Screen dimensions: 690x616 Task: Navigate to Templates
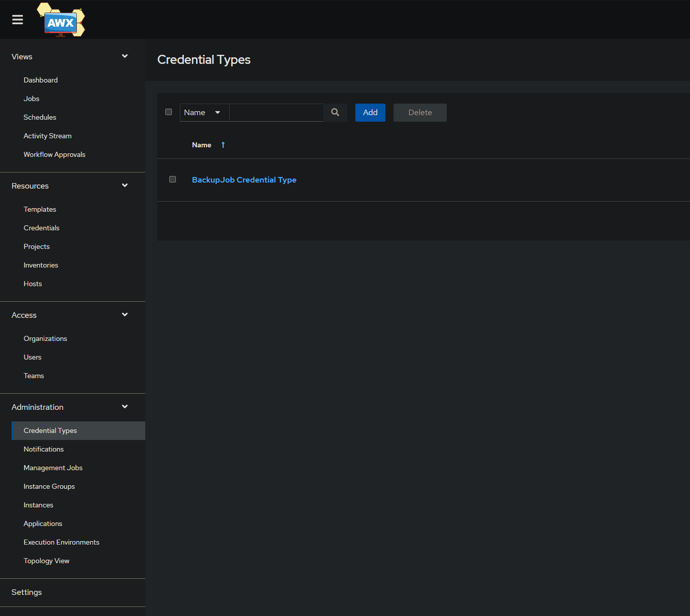tap(40, 209)
